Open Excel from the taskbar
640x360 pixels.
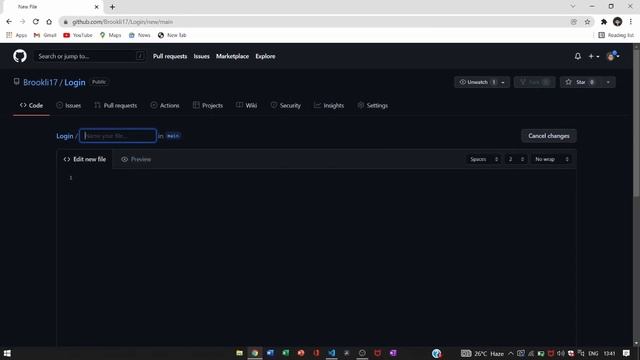click(285, 353)
